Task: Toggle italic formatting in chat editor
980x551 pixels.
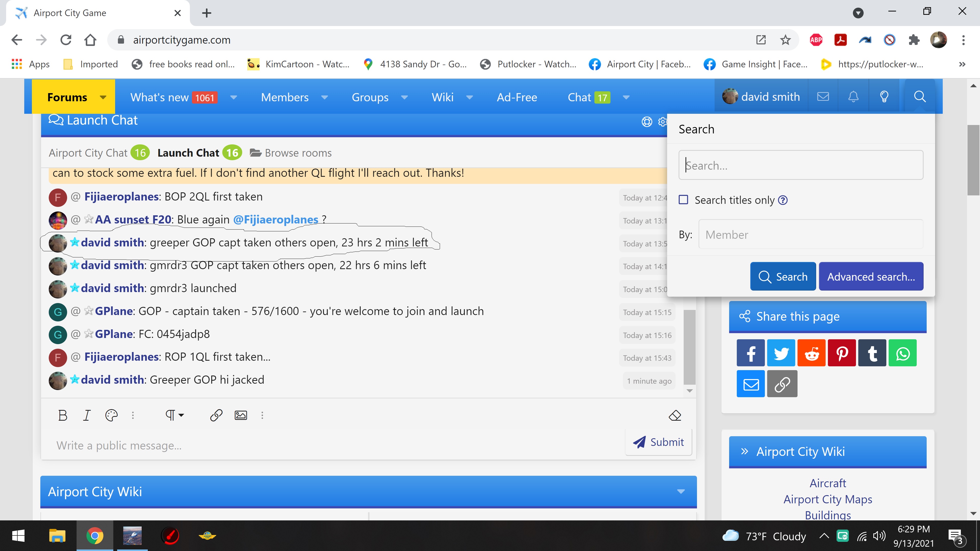Action: tap(87, 415)
